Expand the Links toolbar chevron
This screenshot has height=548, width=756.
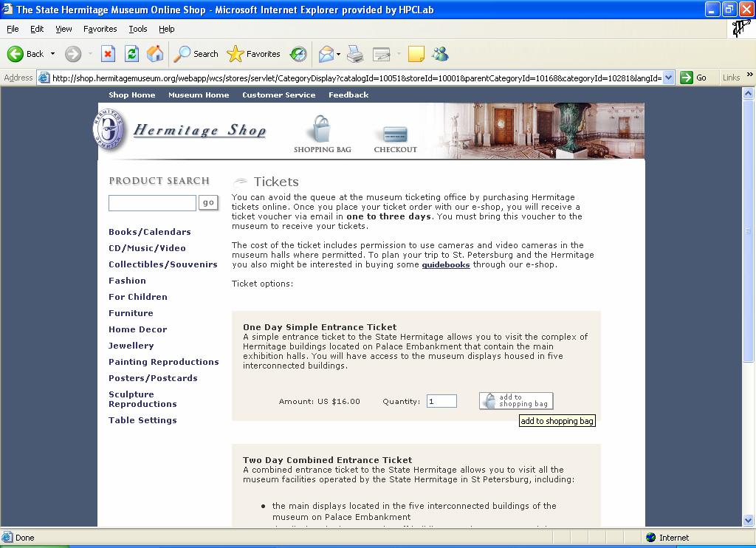(749, 75)
